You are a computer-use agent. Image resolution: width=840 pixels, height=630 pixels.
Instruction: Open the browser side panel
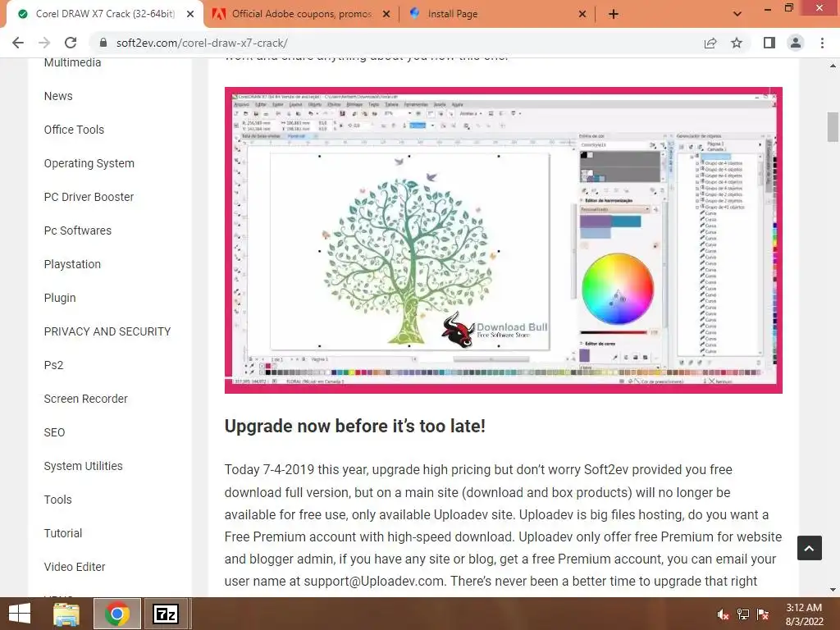769,43
